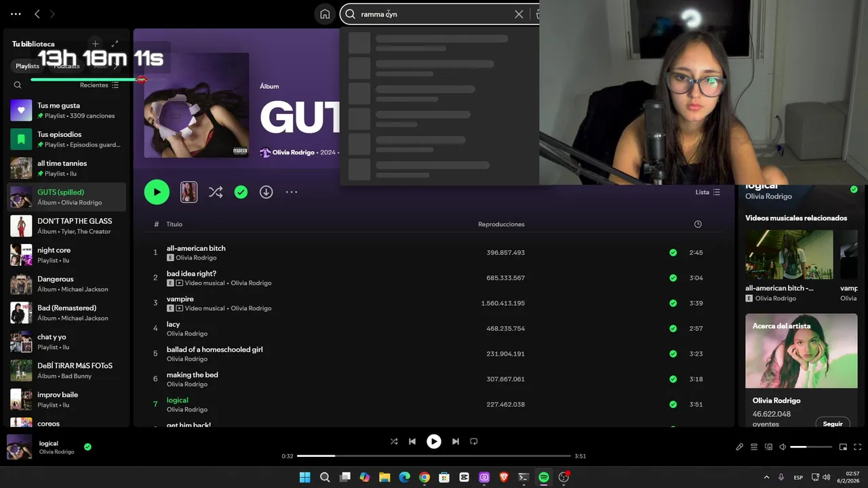This screenshot has width=868, height=488.
Task: Follow Olivia Rodrigo with Seguir button
Action: coord(833,424)
